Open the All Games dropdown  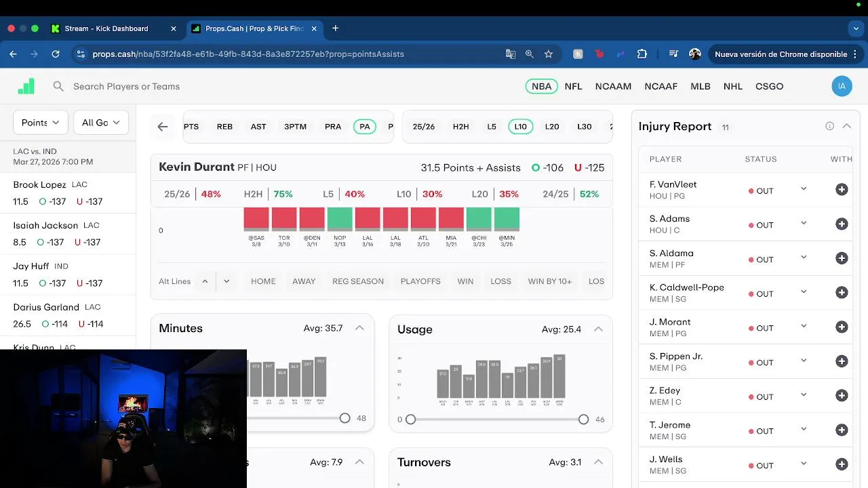pyautogui.click(x=101, y=123)
